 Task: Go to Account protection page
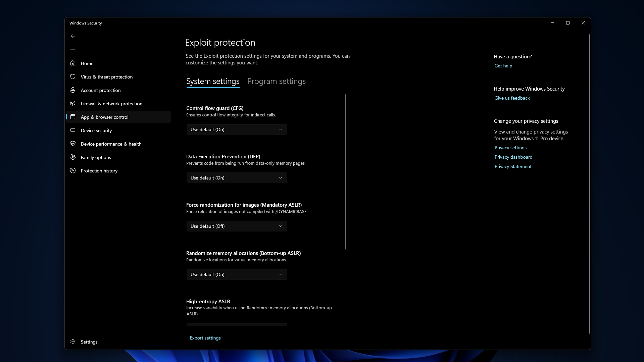tap(118, 90)
